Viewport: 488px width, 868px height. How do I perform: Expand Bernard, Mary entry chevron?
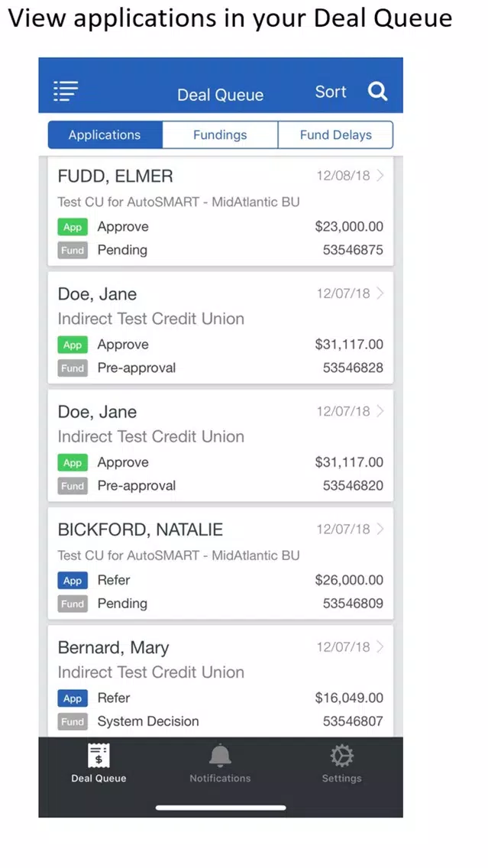[380, 646]
